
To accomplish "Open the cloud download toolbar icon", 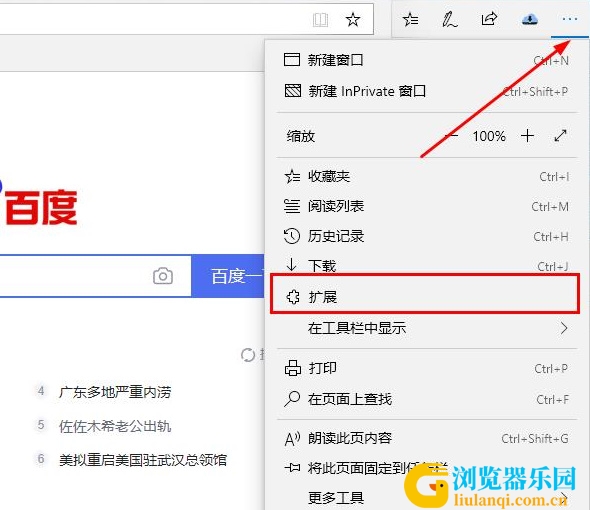I will click(x=530, y=19).
